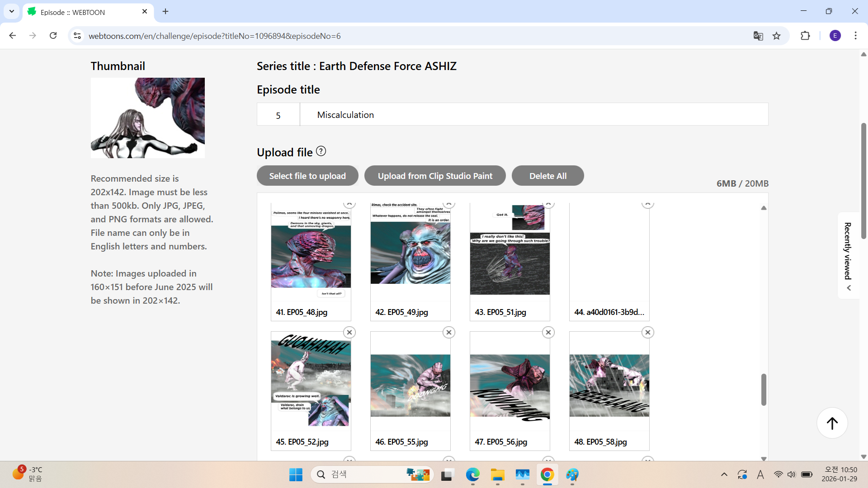Viewport: 868px width, 488px height.
Task: Click the Upload file help question icon
Action: 321,151
